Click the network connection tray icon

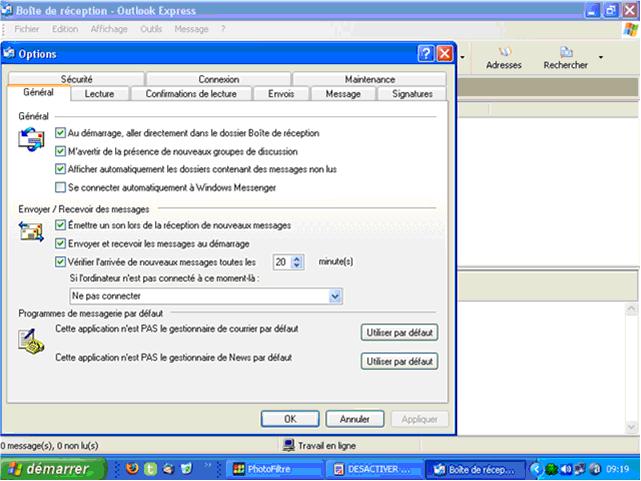pos(579,469)
